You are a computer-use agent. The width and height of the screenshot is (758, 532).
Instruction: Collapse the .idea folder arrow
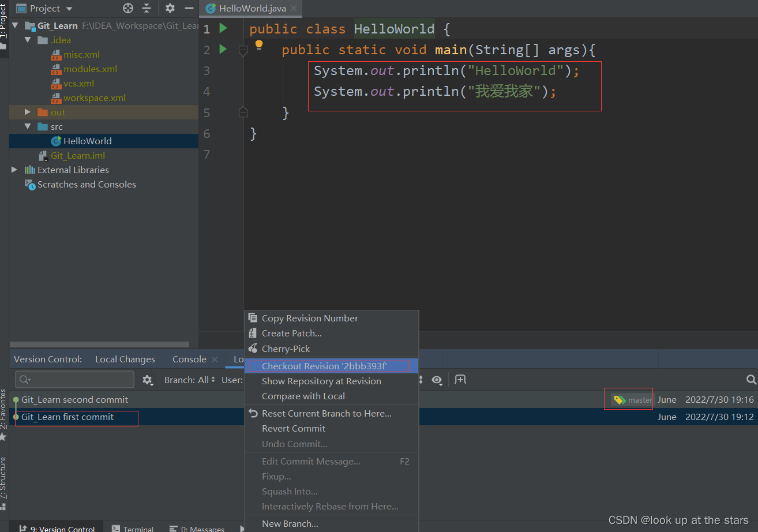coord(28,40)
